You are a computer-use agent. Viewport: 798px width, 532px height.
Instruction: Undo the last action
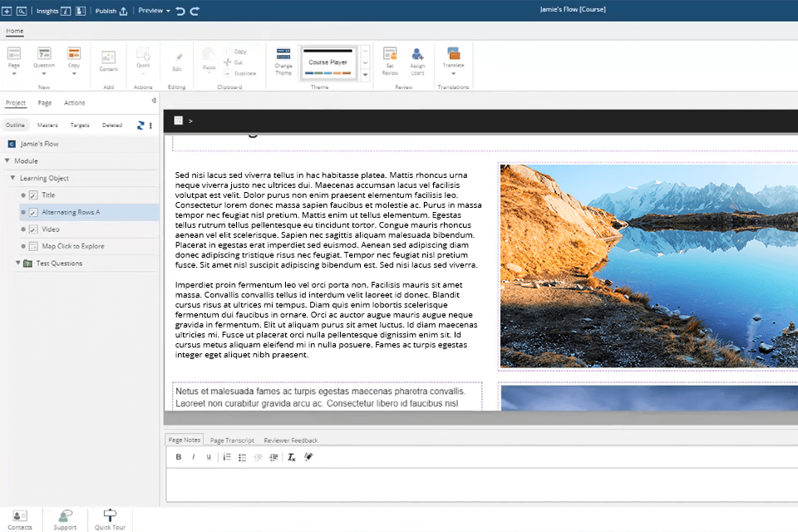click(x=180, y=11)
